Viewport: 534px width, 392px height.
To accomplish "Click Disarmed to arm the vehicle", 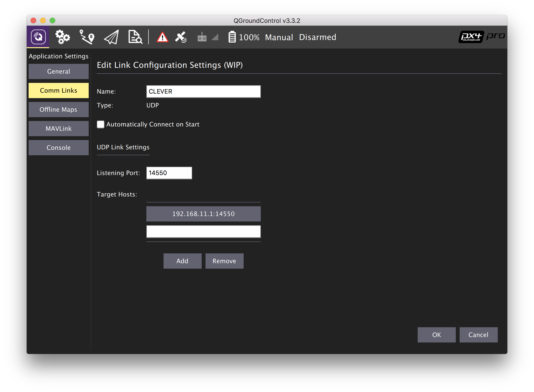I will (x=317, y=37).
